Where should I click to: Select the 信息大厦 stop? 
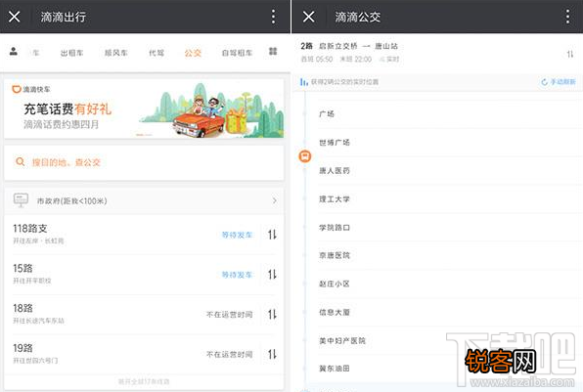tap(335, 312)
